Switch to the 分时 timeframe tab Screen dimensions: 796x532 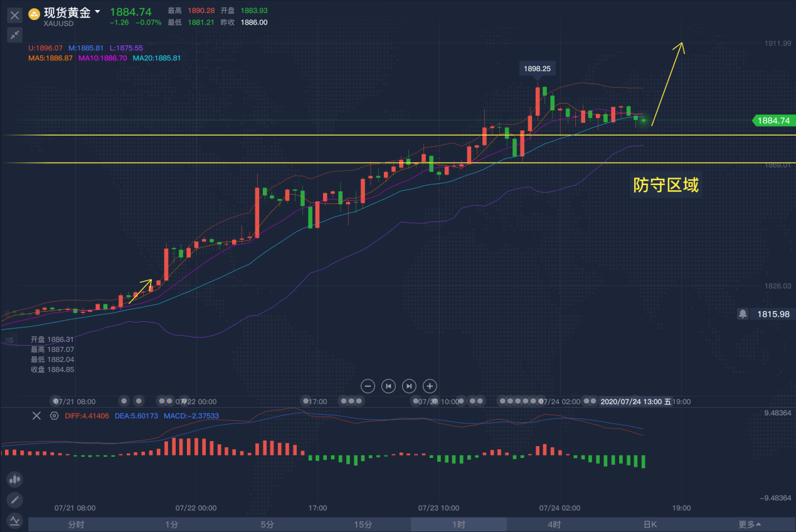(x=76, y=524)
